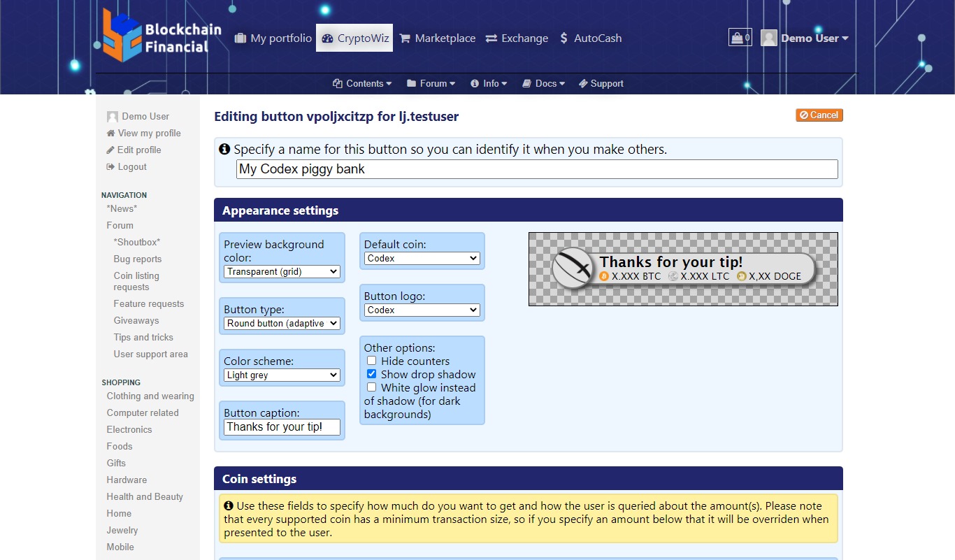Open the shopping cart icon
The width and height of the screenshot is (955, 560).
(740, 38)
